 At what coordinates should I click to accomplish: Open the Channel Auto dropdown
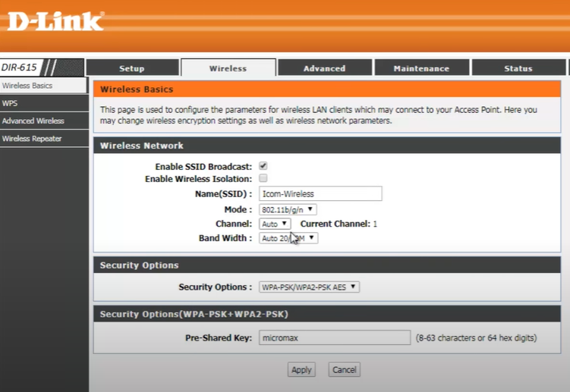[274, 224]
